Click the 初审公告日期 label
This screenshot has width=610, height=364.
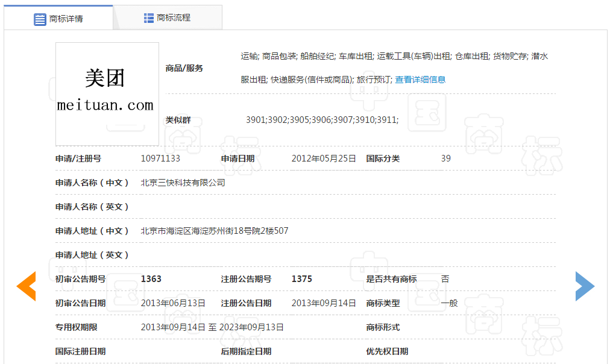(x=81, y=303)
